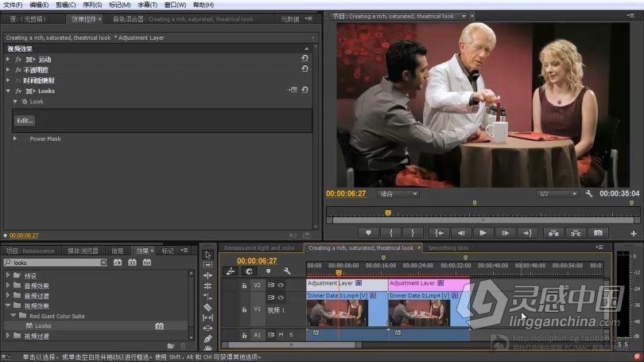Expand the 运动 effect properties
Viewport: 644px width, 362px height.
tap(8, 59)
